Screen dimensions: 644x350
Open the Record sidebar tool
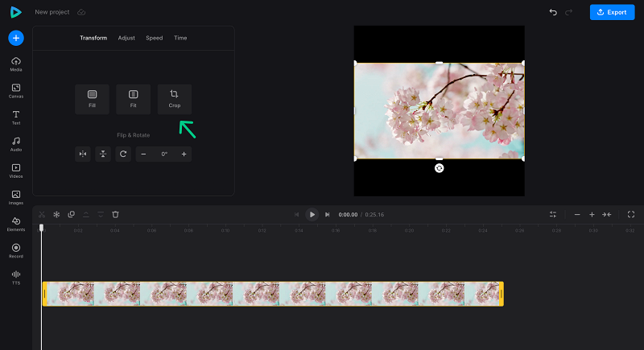16,251
